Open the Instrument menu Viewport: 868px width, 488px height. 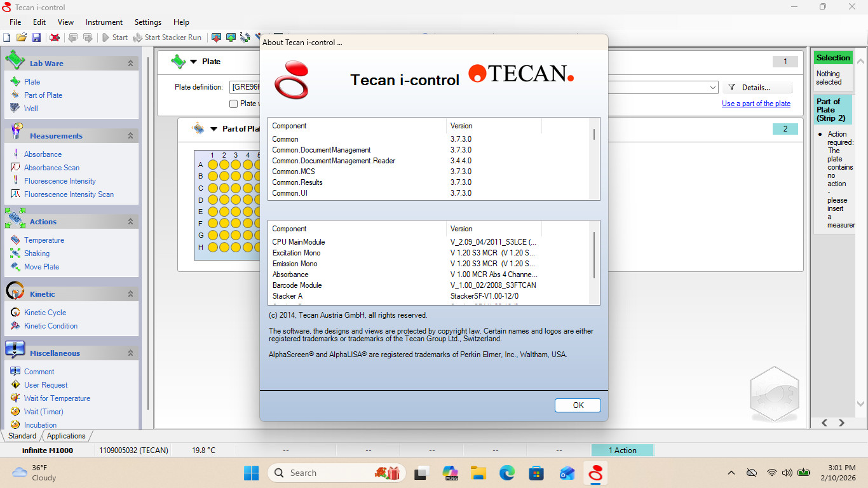[x=104, y=22]
